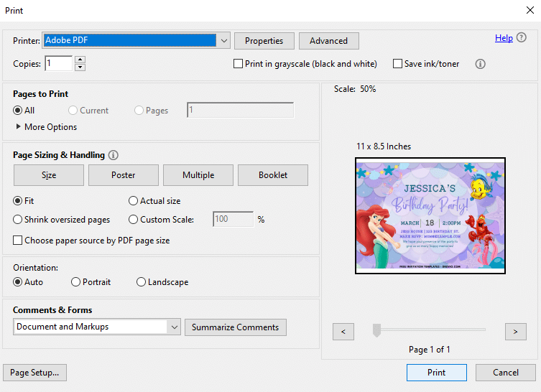Click the Custom Scale percent field
The image size is (541, 392).
[x=233, y=219]
